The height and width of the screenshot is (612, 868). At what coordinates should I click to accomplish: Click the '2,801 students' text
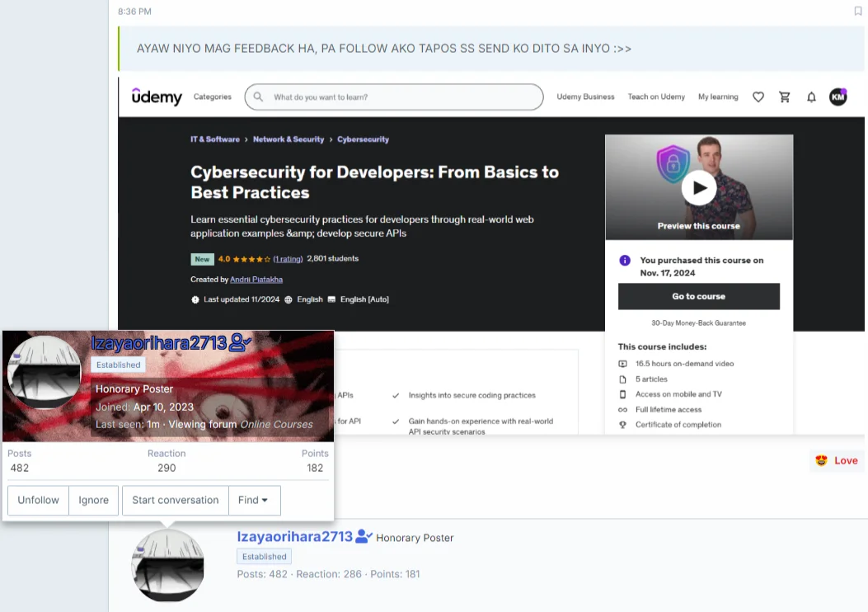[333, 259]
